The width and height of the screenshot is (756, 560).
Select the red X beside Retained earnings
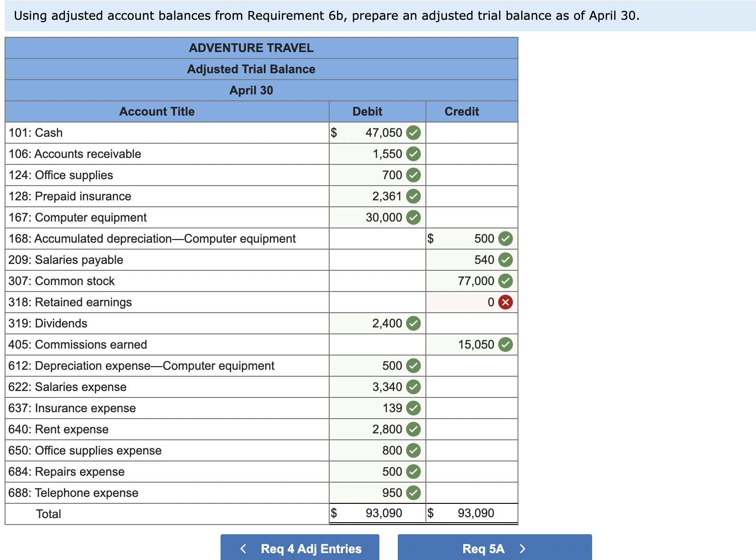(505, 302)
